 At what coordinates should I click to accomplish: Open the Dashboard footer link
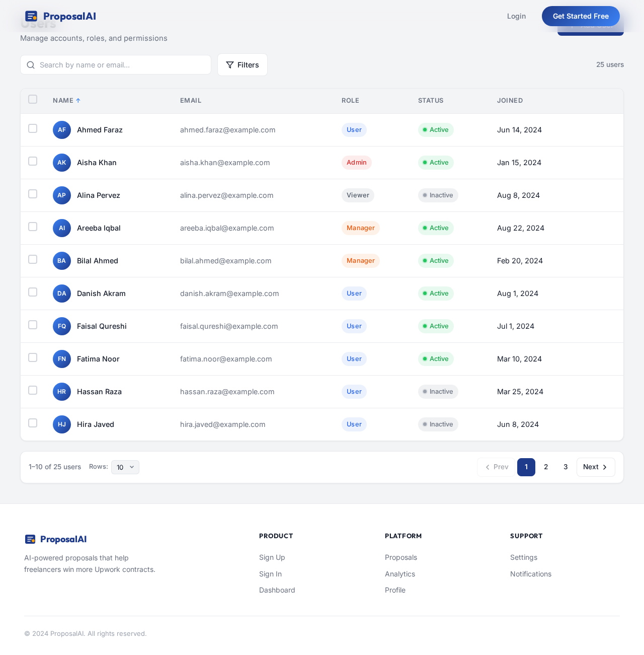[x=277, y=590]
